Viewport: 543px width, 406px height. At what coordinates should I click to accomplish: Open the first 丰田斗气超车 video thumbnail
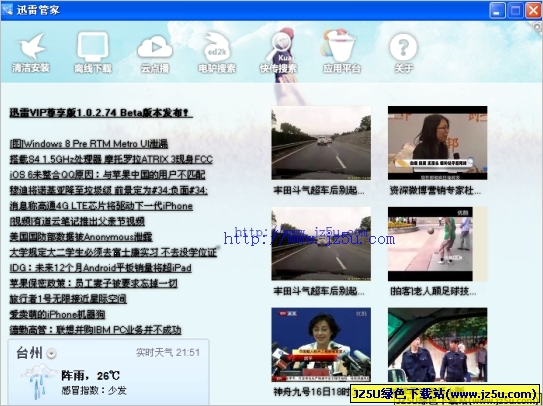pos(321,143)
